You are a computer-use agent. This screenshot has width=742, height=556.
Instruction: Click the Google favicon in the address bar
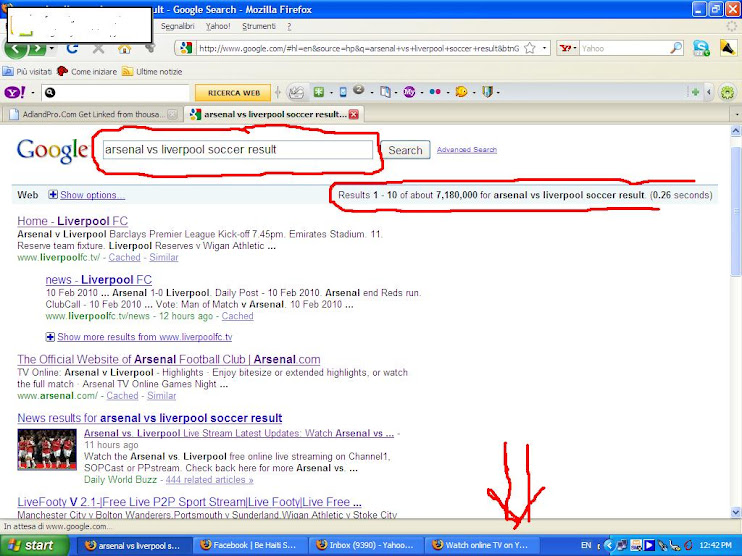point(186,48)
